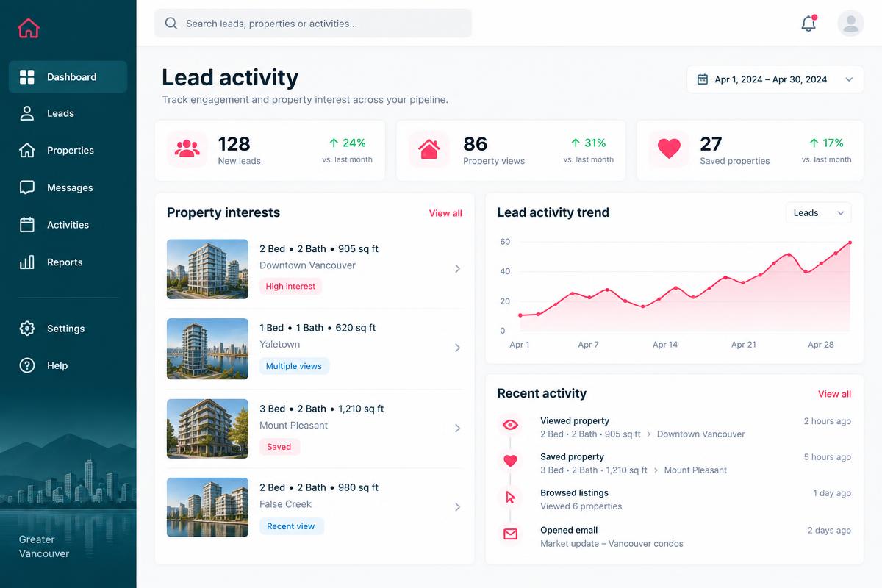Open notifications bell icon
Screen dimensions: 882x588
(808, 23)
